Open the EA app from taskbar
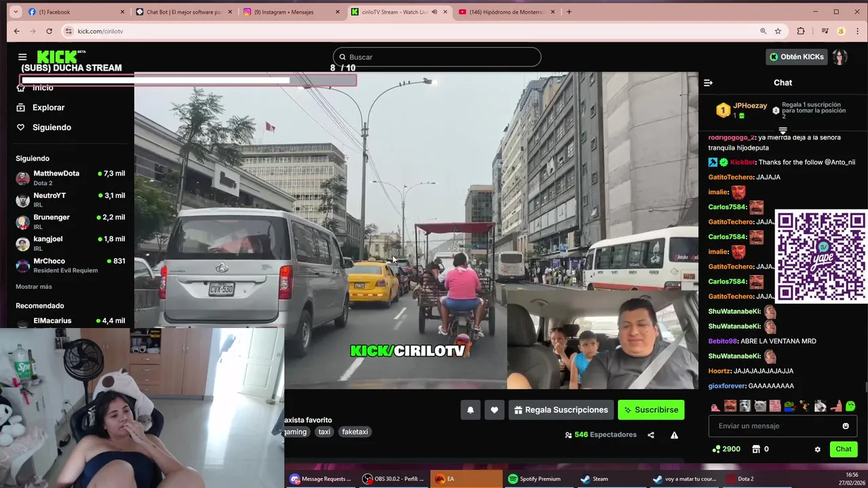 [x=467, y=479]
